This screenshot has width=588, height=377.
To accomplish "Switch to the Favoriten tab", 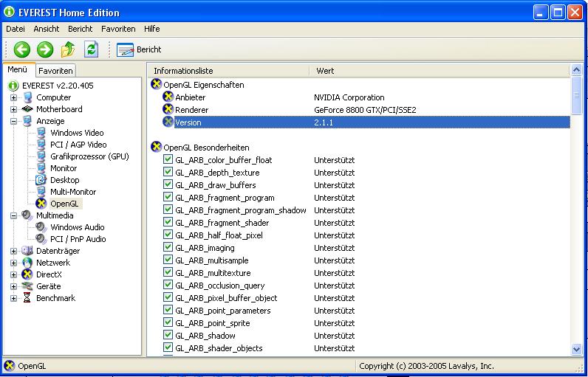I will coord(56,71).
